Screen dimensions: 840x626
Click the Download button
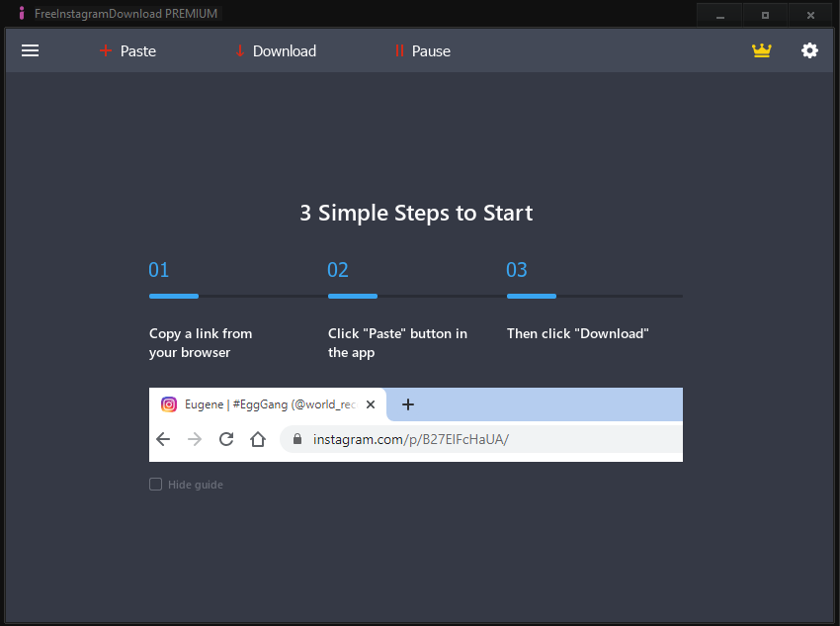point(276,50)
